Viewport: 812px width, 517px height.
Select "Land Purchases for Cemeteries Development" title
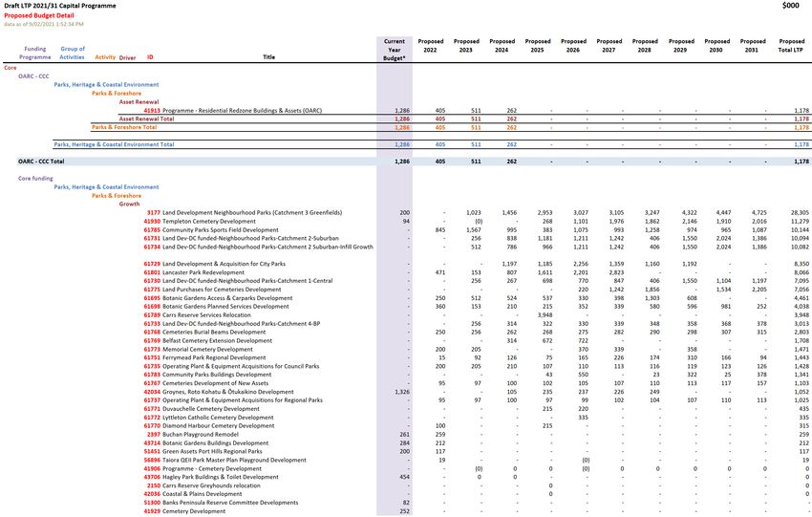pyautogui.click(x=223, y=290)
